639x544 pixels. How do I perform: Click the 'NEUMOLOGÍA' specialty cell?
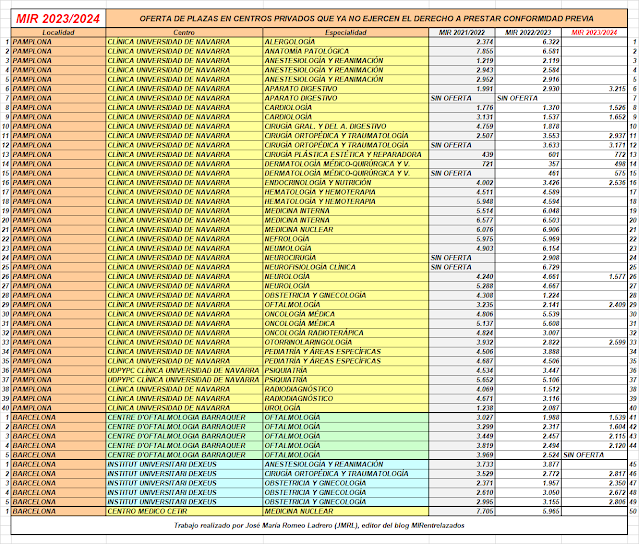(346, 248)
